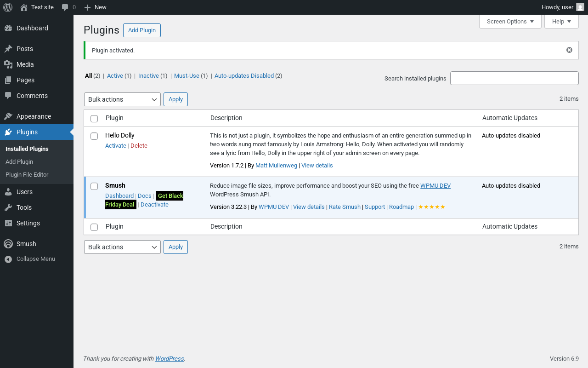Click the Howdy, user account menu
Image resolution: width=588 pixels, height=368 pixels.
pyautogui.click(x=563, y=7)
